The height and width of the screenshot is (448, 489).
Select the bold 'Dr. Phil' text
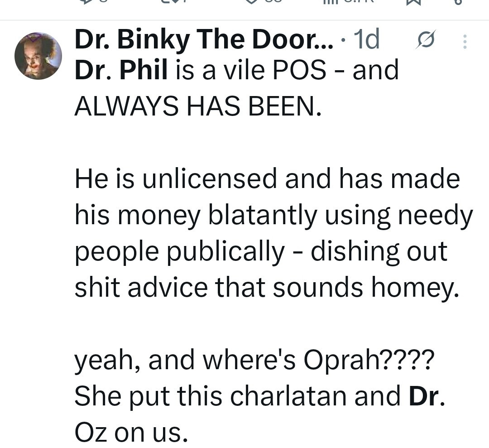(121, 70)
